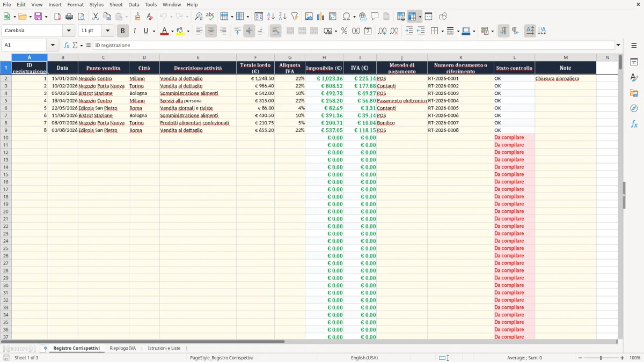Open sidebar Navigator compass icon

pos(634,108)
